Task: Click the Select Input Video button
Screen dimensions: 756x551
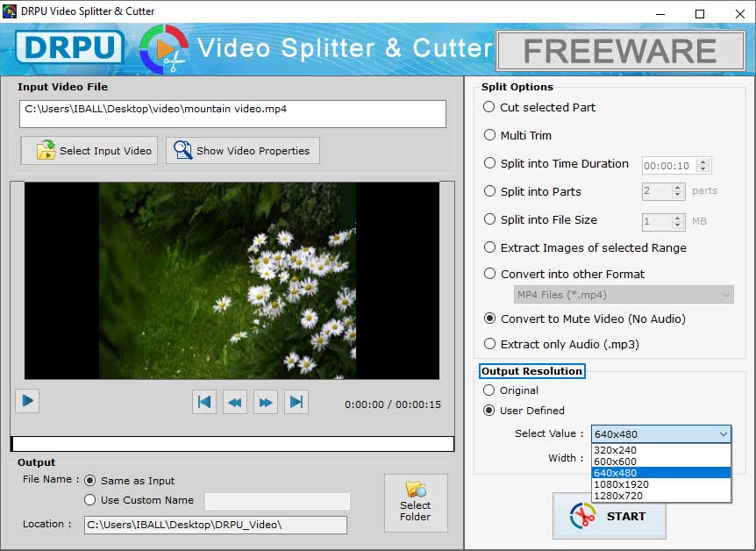Action: click(89, 151)
